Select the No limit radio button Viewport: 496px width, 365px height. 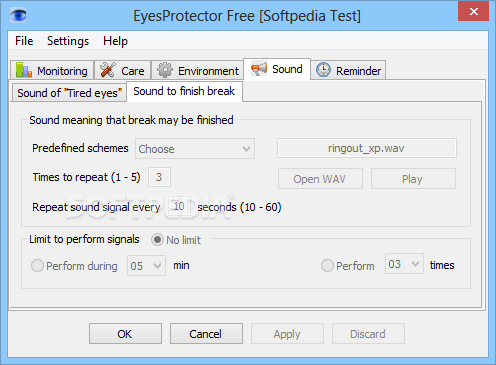(157, 240)
